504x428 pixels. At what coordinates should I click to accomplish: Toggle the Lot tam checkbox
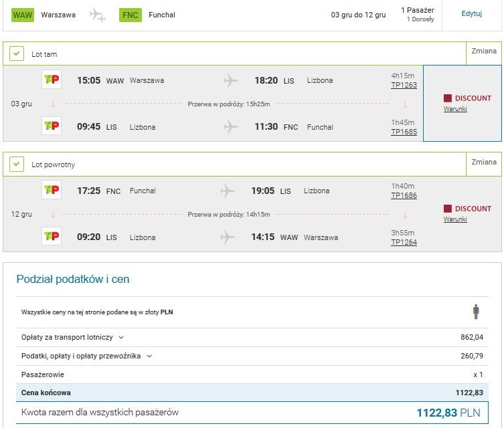click(17, 53)
